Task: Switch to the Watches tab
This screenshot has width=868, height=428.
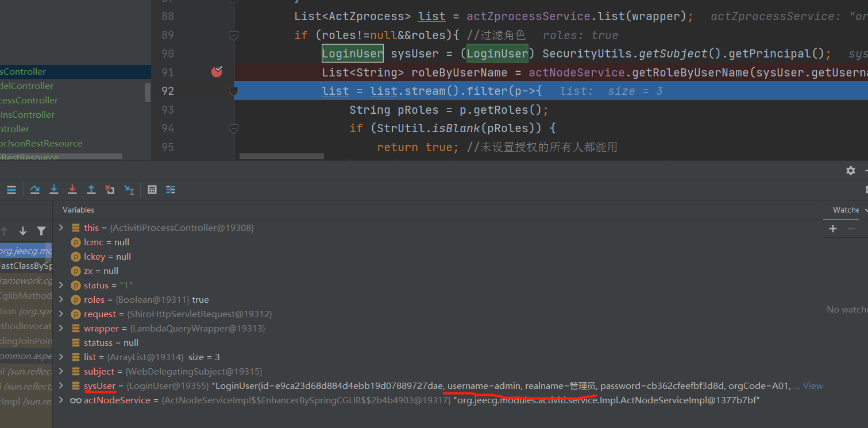Action: tap(844, 210)
